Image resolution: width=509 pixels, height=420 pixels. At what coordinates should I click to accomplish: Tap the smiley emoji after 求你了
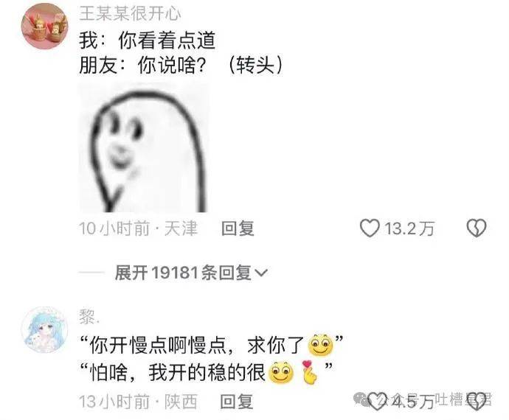320,344
